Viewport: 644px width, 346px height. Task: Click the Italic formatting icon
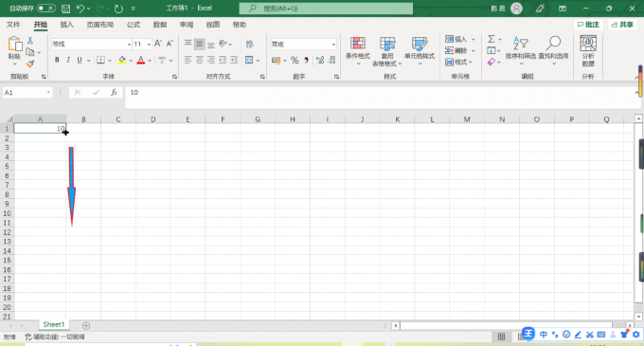click(68, 60)
